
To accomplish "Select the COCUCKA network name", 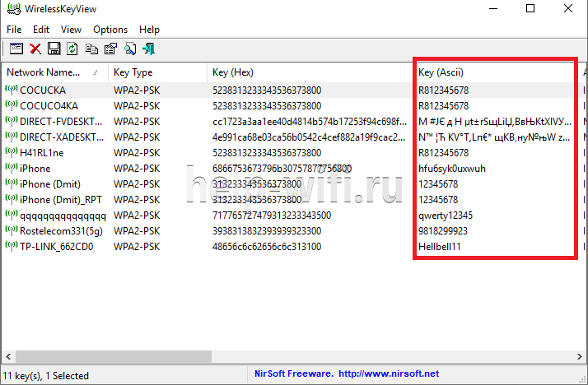I will [x=43, y=90].
